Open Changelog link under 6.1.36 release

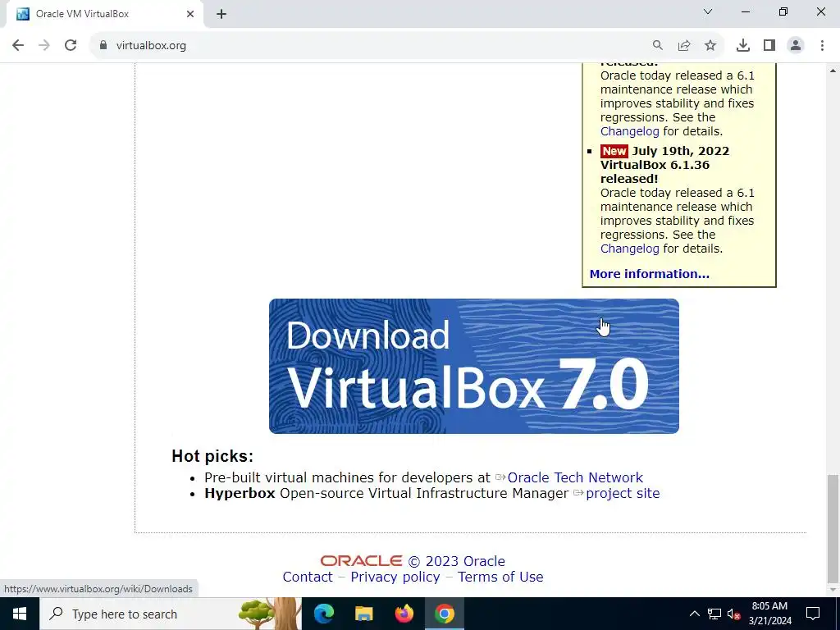629,249
